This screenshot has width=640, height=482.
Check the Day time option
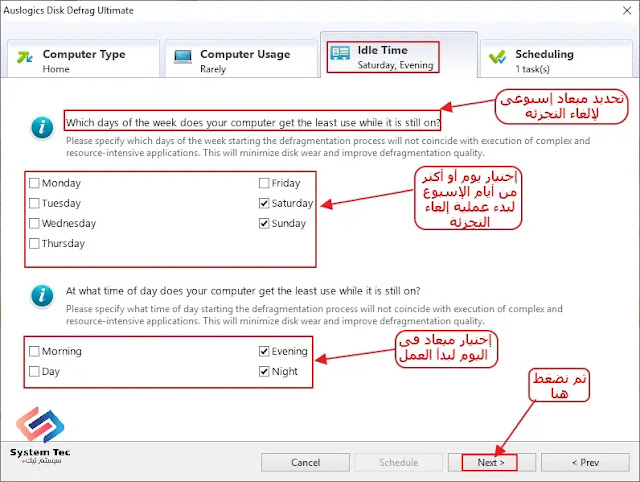[x=34, y=371]
